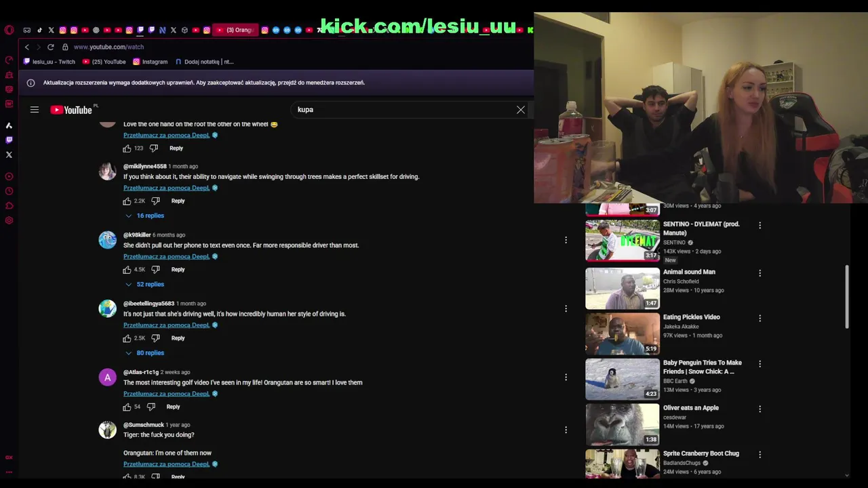The width and height of the screenshot is (868, 488).
Task: Open three-dot menu for @k98killer comment
Action: click(566, 240)
